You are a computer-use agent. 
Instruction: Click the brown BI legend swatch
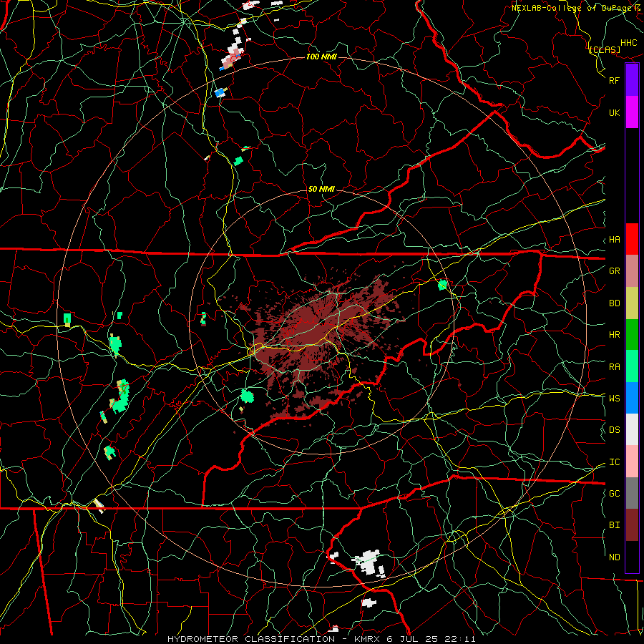[632, 525]
